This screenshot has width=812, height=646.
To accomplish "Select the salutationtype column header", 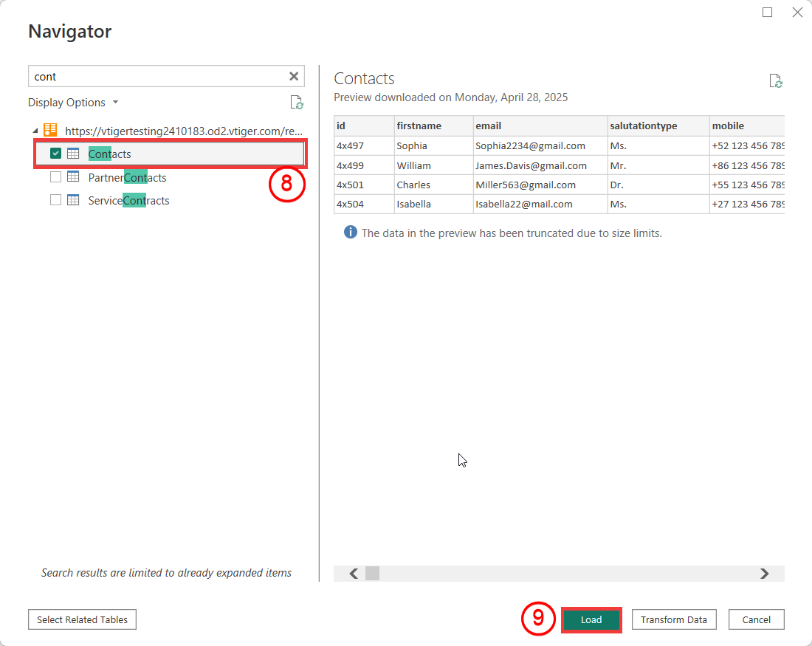I will coord(643,126).
